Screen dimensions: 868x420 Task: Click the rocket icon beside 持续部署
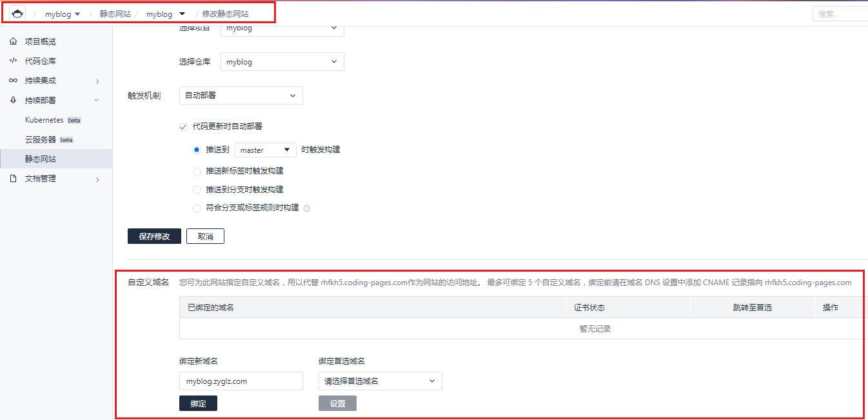click(x=14, y=100)
